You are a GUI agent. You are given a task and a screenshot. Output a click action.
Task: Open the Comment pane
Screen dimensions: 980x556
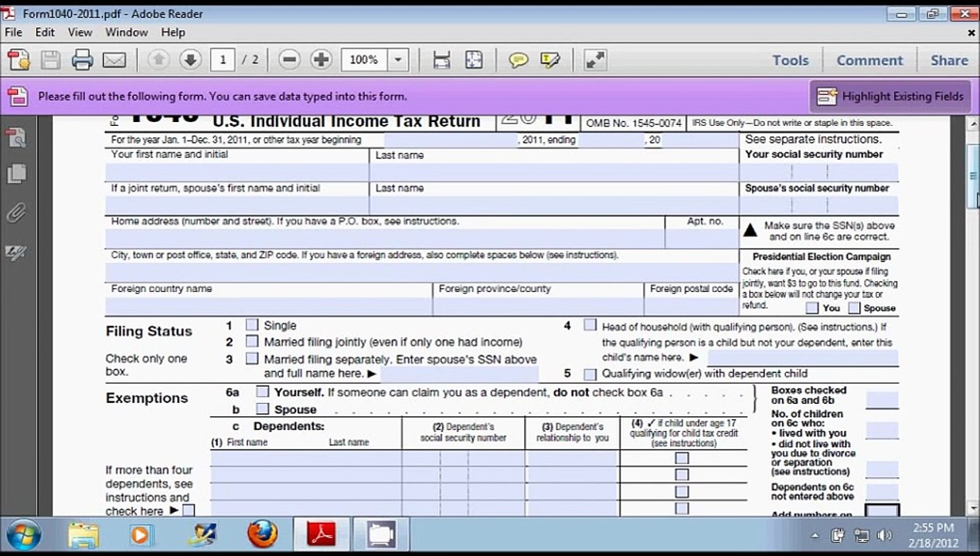tap(869, 60)
